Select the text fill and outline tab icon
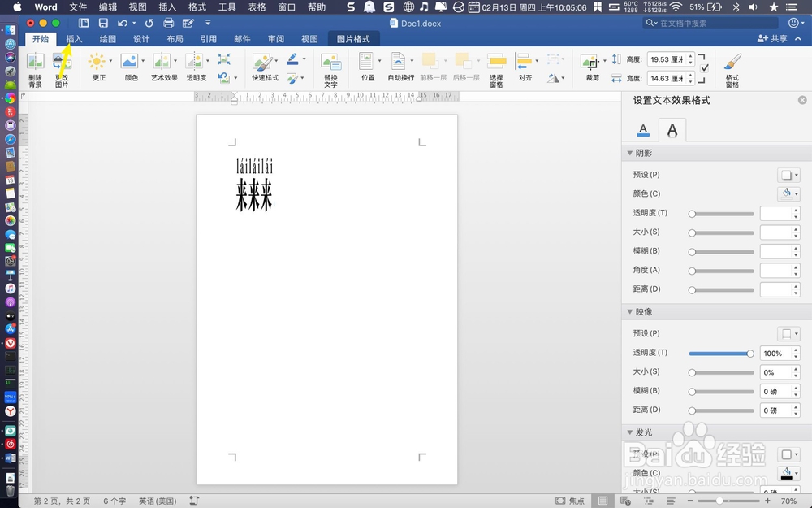This screenshot has width=812, height=508. [642, 129]
